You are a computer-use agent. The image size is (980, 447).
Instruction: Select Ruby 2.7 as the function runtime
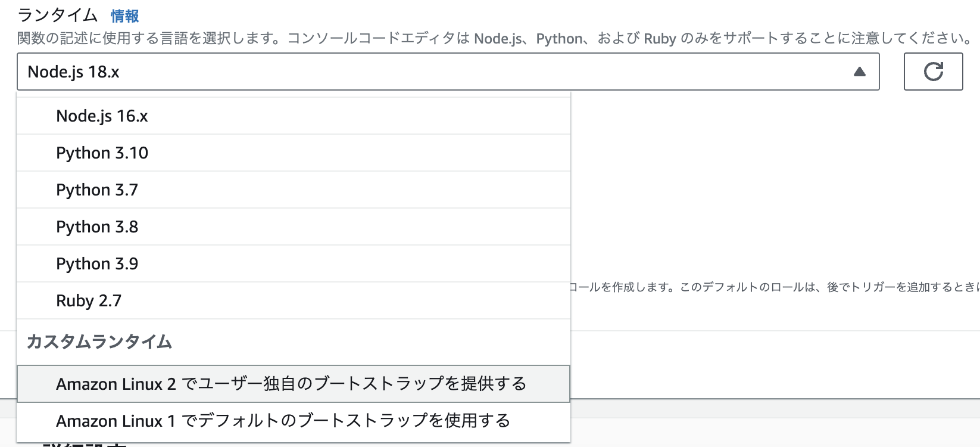(x=88, y=300)
